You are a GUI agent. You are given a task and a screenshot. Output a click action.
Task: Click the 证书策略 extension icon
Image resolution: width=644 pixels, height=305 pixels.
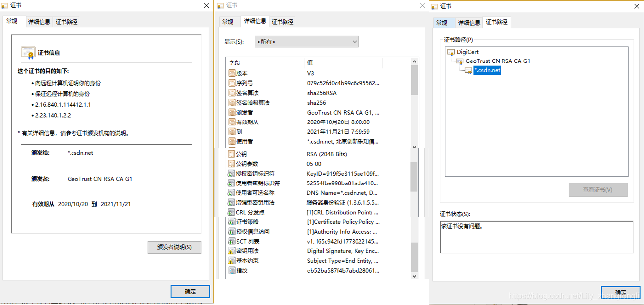231,222
